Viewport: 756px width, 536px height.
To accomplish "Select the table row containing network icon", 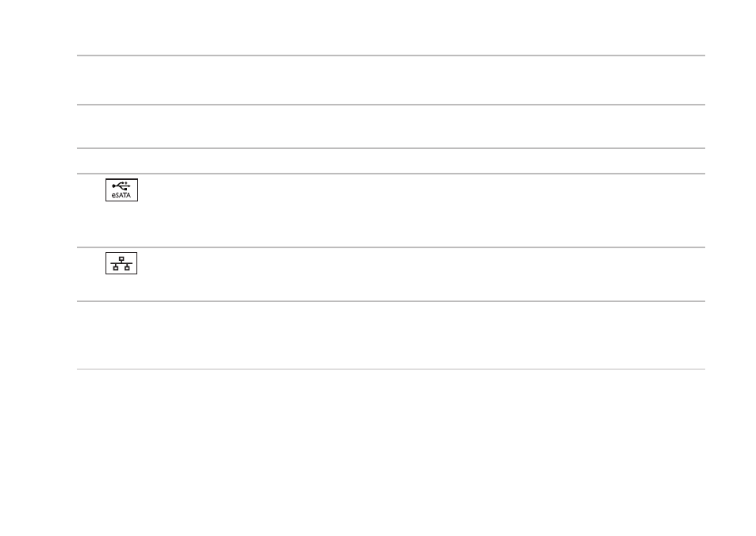I will [x=391, y=274].
